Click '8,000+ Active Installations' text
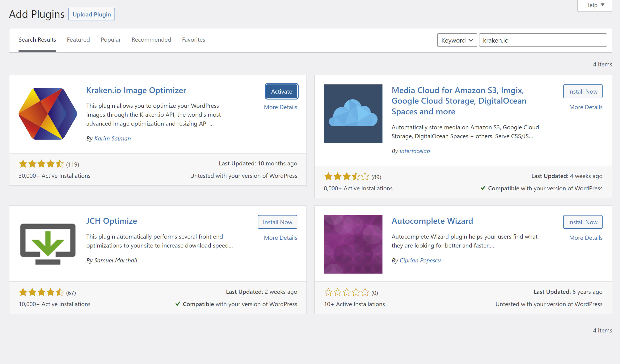Viewport: 620px width, 364px height. [x=358, y=188]
